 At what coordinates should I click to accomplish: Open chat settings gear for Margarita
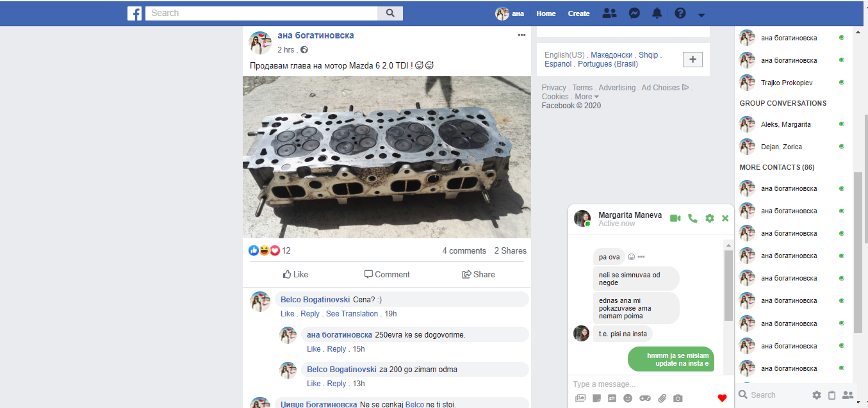(x=709, y=218)
